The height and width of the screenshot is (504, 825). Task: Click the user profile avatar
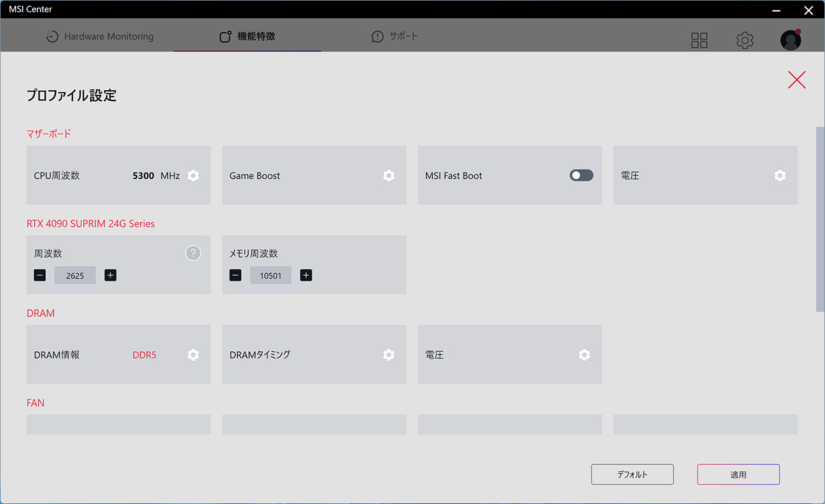[x=791, y=40]
